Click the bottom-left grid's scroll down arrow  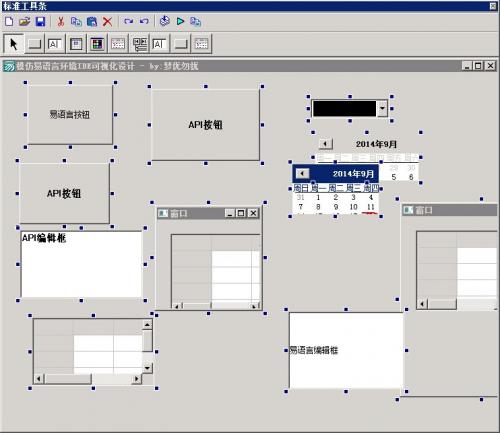(147, 368)
